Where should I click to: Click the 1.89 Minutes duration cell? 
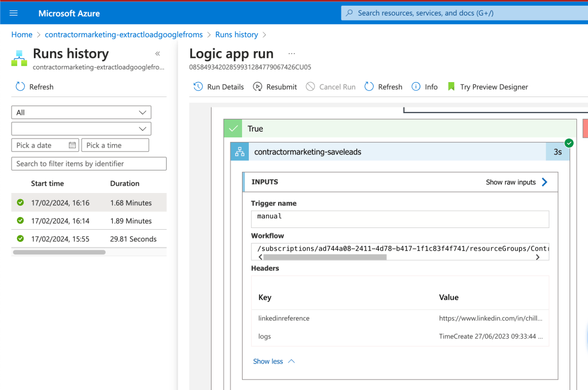tap(131, 221)
